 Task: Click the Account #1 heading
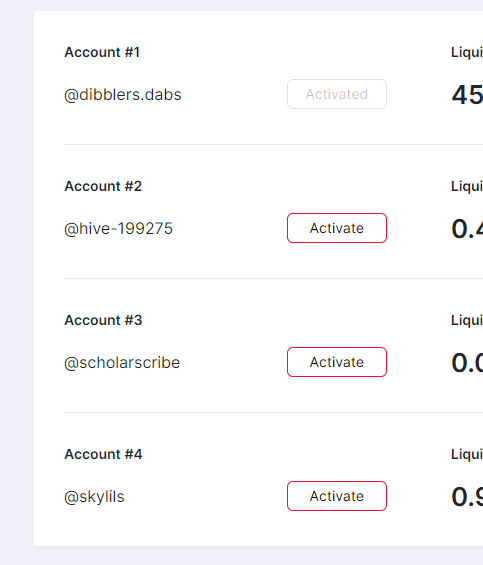(x=102, y=52)
